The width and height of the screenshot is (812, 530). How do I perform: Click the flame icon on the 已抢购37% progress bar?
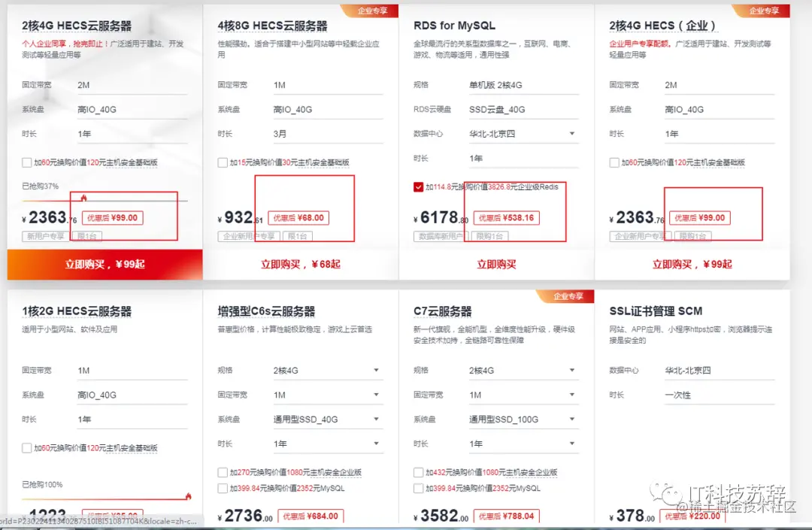[x=84, y=197]
